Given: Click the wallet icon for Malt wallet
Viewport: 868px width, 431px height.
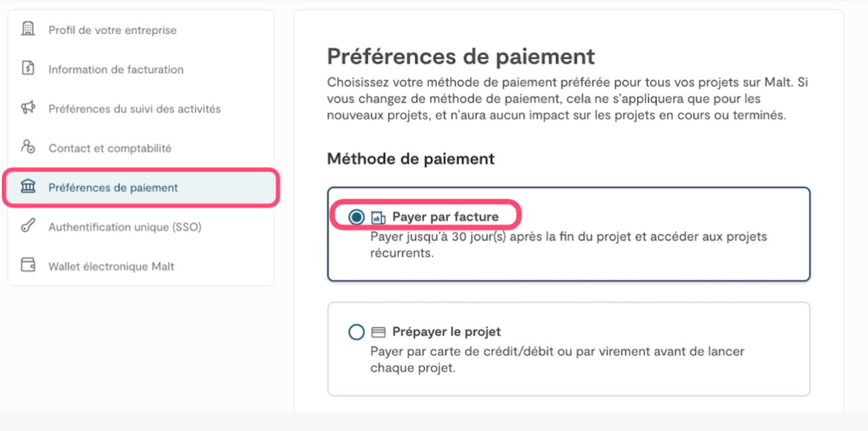Looking at the screenshot, I should [x=28, y=266].
